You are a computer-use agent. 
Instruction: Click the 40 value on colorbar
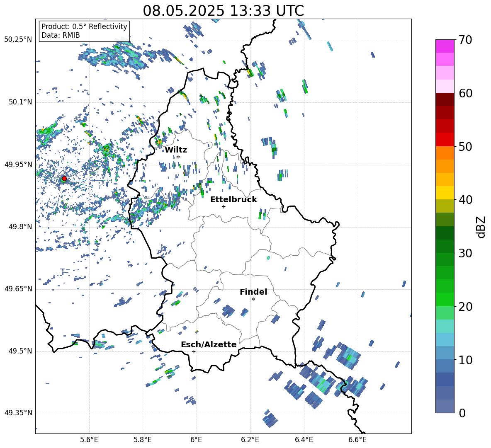[465, 200]
